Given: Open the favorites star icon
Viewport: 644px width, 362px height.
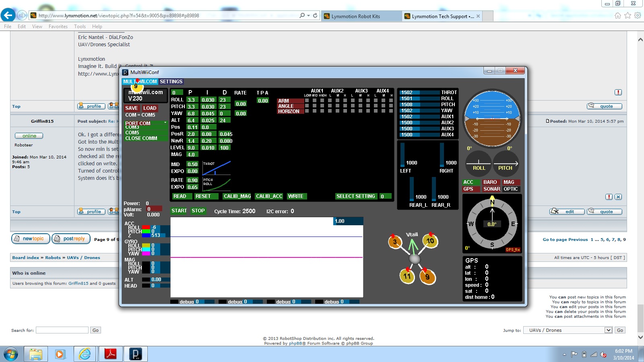Looking at the screenshot, I should pos(627,16).
